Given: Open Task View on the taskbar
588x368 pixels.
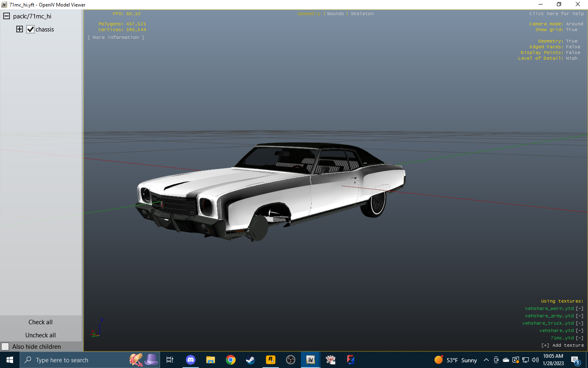Looking at the screenshot, I should pyautogui.click(x=169, y=360).
